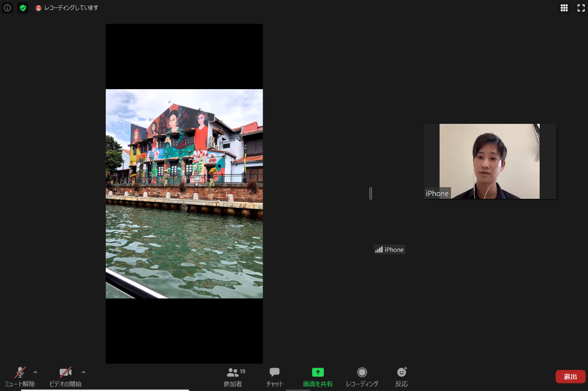Expand the video options arrow
Screen dimensions: 588x391
83,372
